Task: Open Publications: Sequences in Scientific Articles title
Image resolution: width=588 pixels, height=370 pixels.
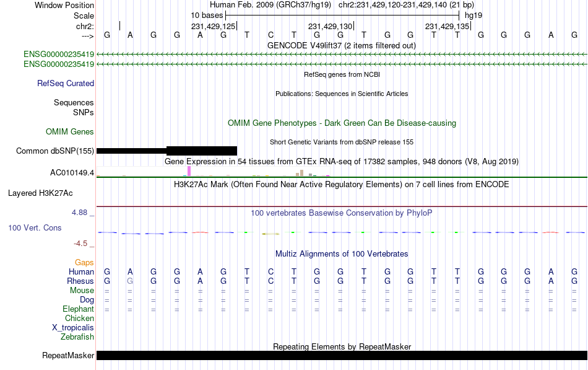Action: tap(342, 94)
